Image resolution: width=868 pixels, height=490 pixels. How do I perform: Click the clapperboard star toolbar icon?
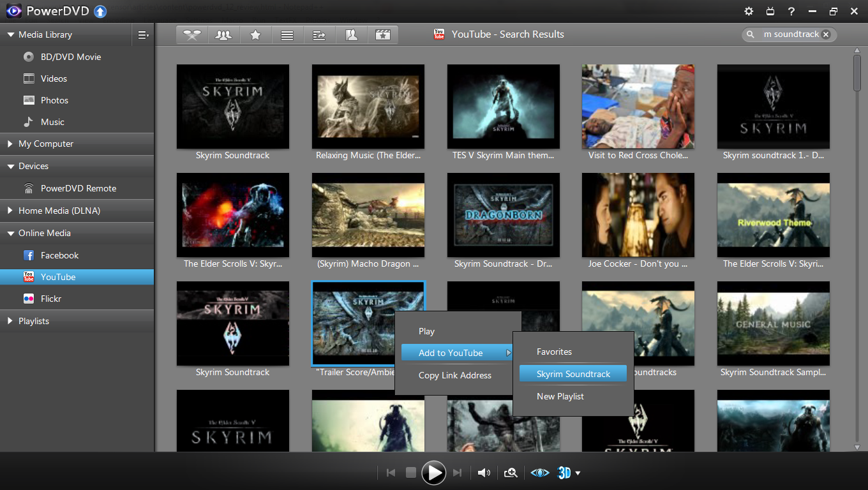pyautogui.click(x=382, y=35)
